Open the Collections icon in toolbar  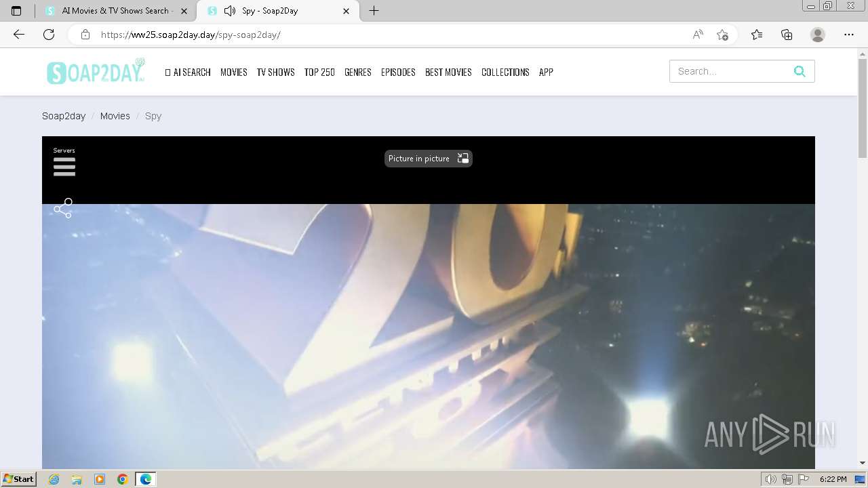point(787,35)
